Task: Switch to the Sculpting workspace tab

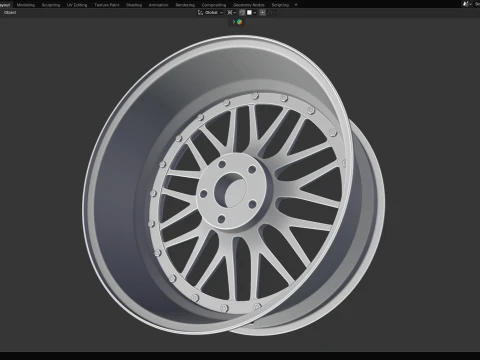Action: (x=51, y=5)
